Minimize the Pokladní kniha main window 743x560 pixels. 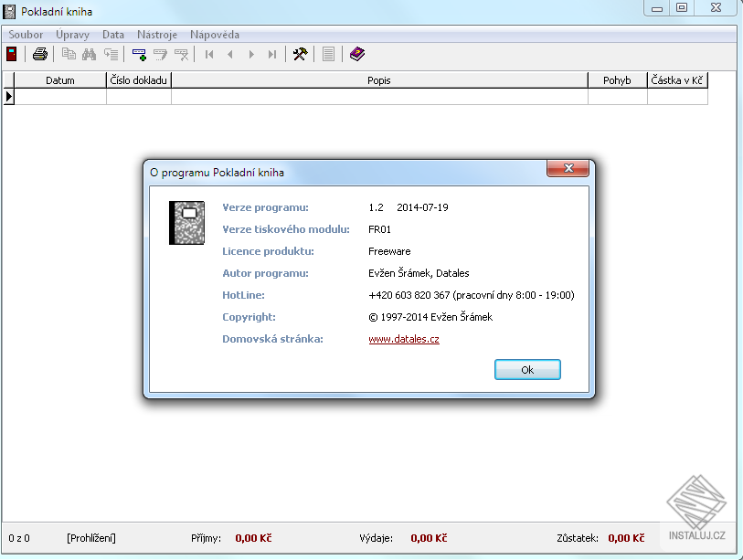coord(657,8)
